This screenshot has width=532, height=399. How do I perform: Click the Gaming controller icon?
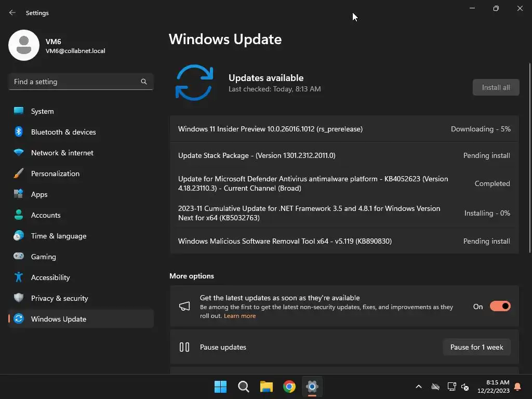19,256
